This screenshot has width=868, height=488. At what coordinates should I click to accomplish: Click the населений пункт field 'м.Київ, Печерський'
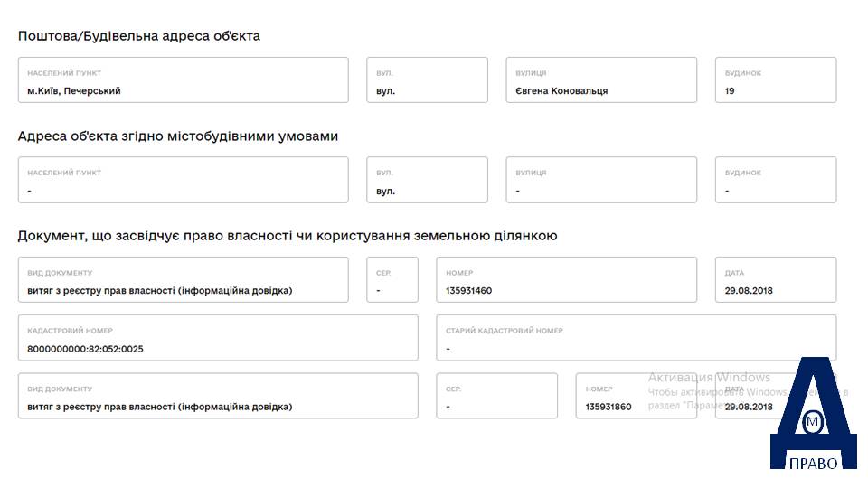[184, 80]
